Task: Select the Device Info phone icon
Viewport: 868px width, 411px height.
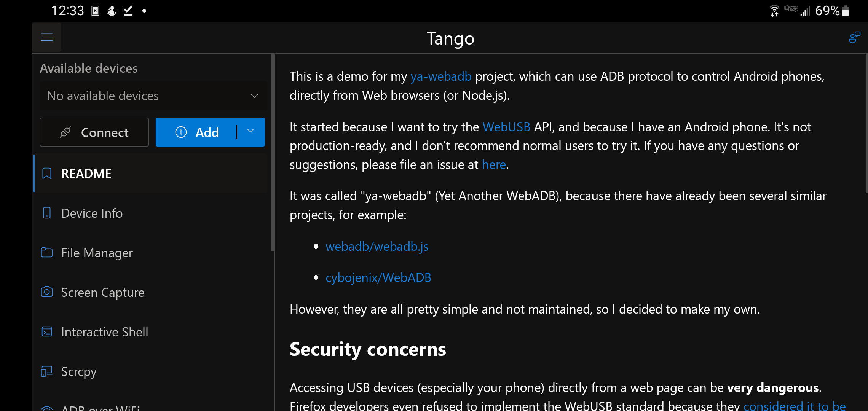Action: point(47,213)
